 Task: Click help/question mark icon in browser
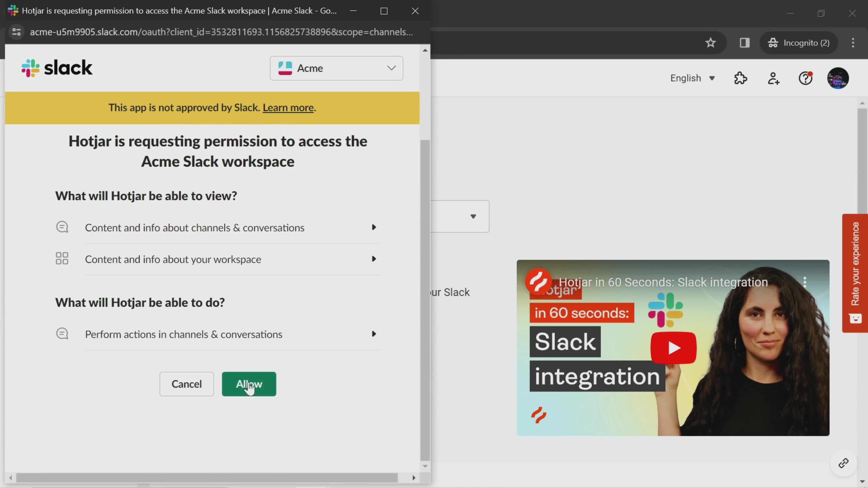806,78
